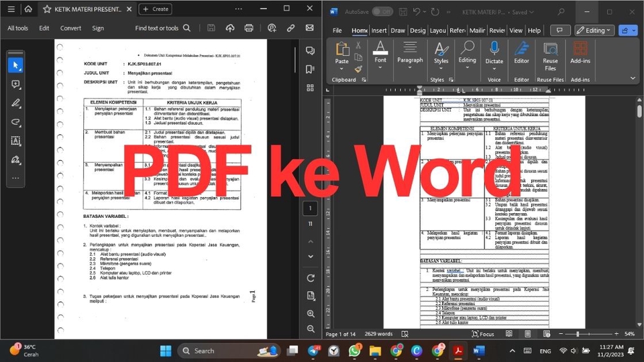Star the KETIK MATERI PRESENT tab
Screen dimensions: 644x362
tap(47, 9)
